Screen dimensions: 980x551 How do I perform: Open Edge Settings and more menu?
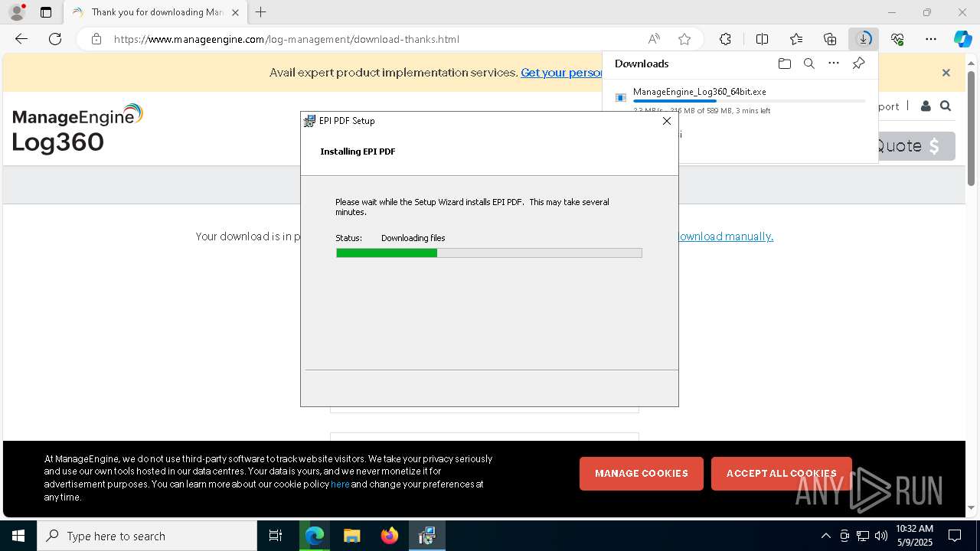[931, 39]
